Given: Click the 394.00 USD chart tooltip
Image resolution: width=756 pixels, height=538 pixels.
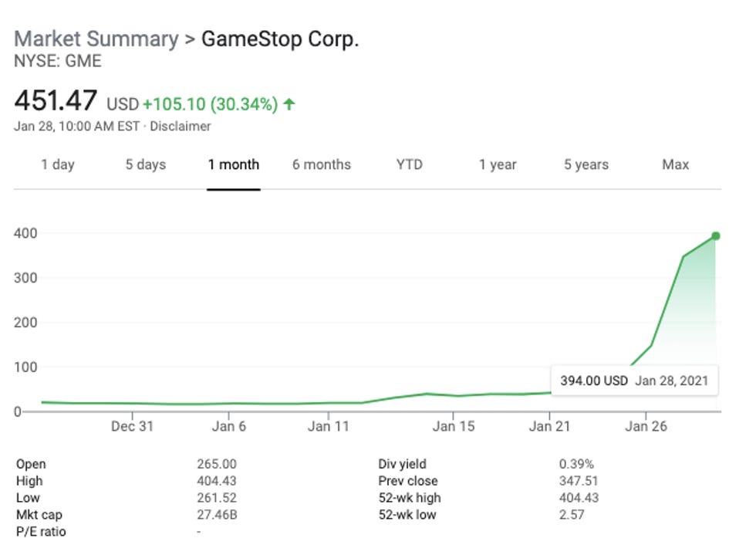Looking at the screenshot, I should click(x=634, y=381).
